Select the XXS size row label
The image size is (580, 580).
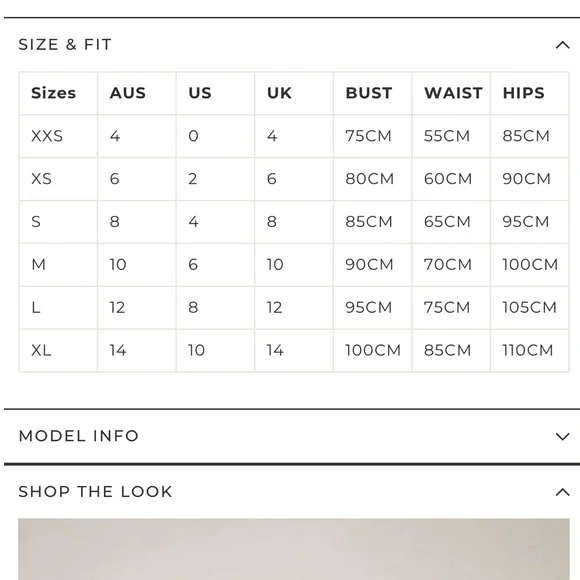point(47,136)
